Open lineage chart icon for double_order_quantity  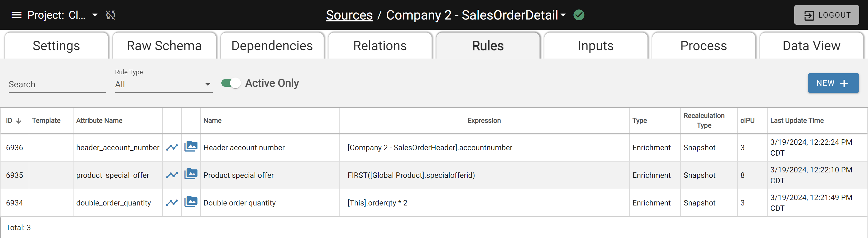point(172,203)
